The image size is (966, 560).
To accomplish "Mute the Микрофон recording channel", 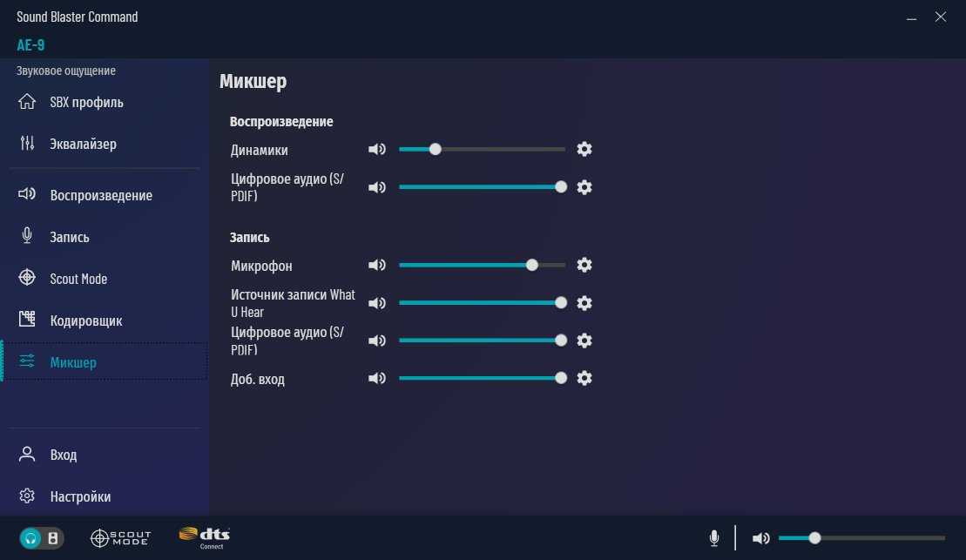I will point(376,266).
